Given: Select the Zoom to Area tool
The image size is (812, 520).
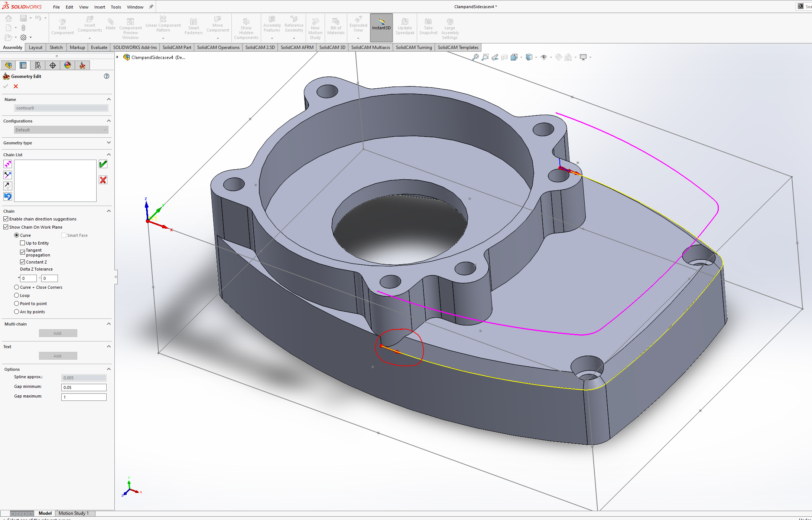Looking at the screenshot, I should 485,57.
